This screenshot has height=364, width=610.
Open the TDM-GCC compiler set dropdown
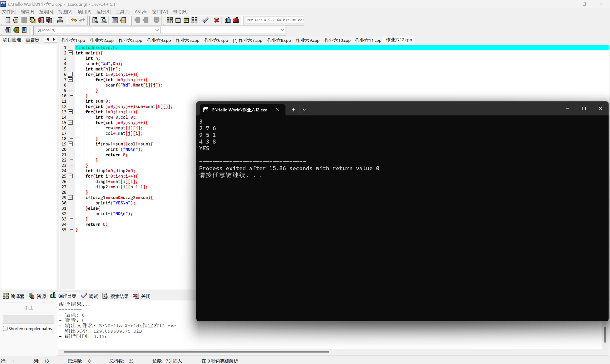274,20
